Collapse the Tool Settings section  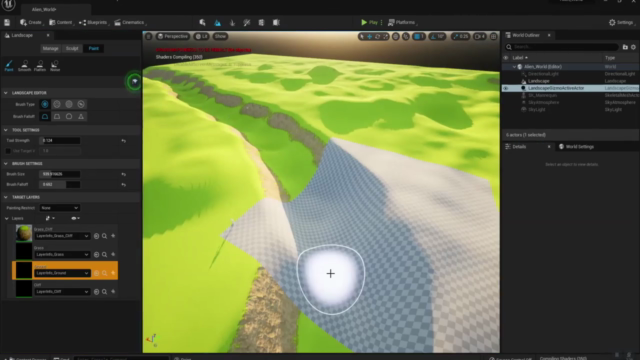coord(6,130)
